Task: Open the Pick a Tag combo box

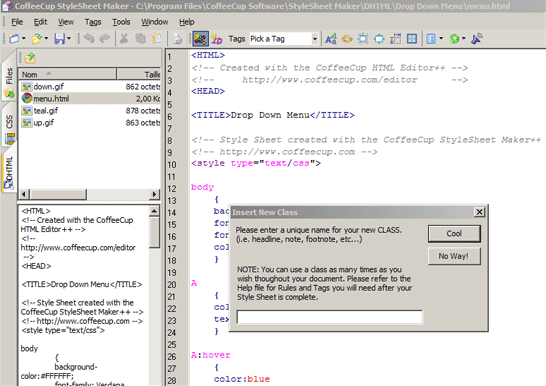Action: [283, 39]
